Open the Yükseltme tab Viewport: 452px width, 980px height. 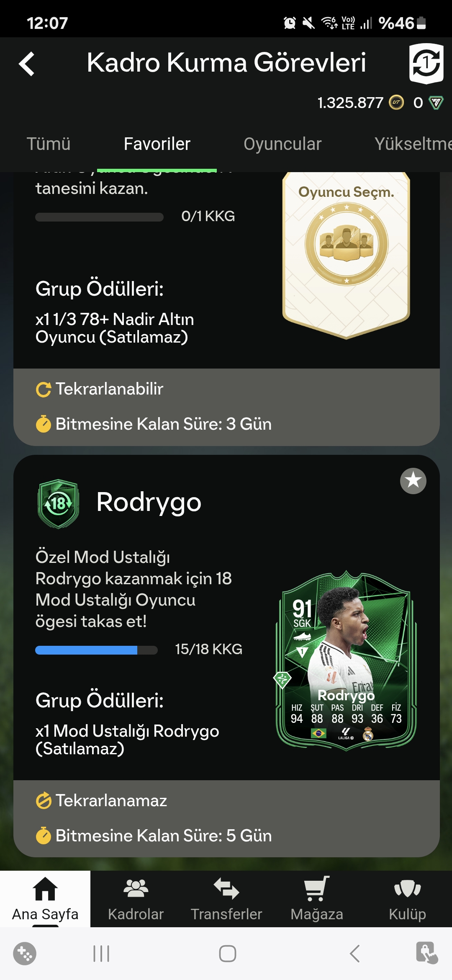click(413, 144)
